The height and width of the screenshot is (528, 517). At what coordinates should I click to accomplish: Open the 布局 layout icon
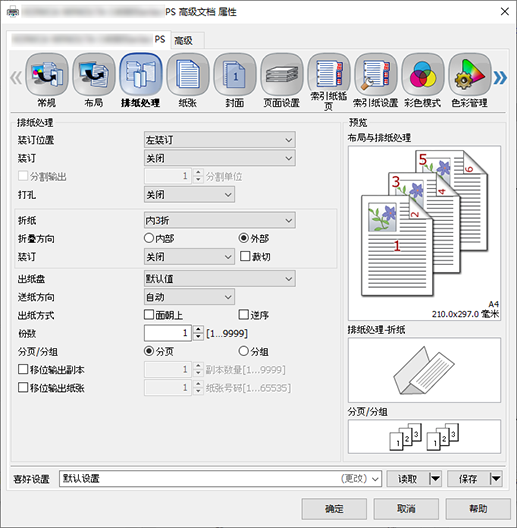tap(94, 75)
